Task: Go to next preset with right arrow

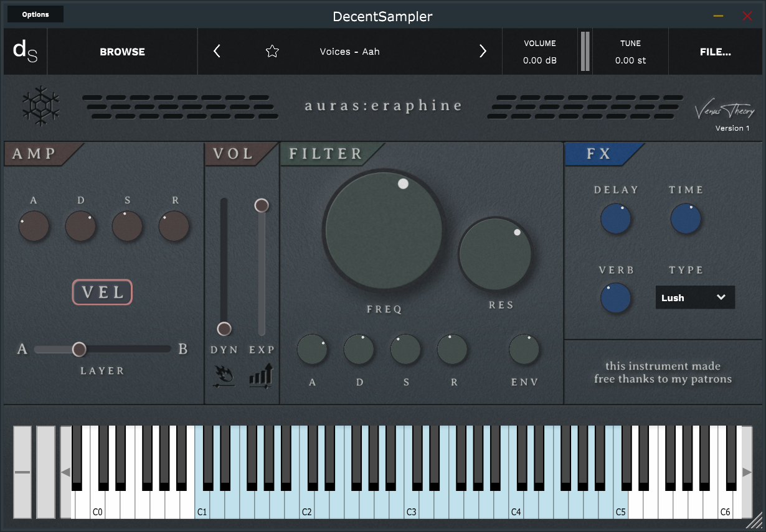Action: (483, 52)
